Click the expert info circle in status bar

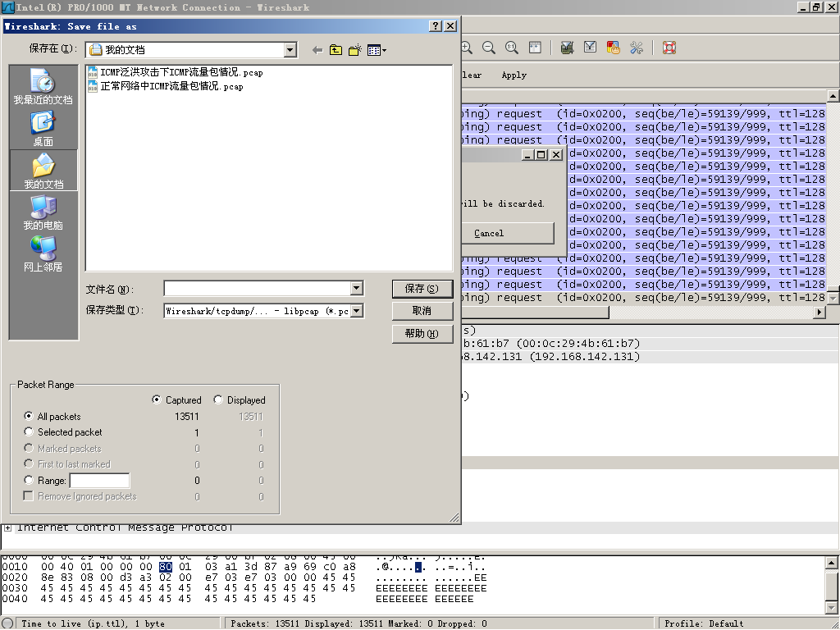click(7, 623)
